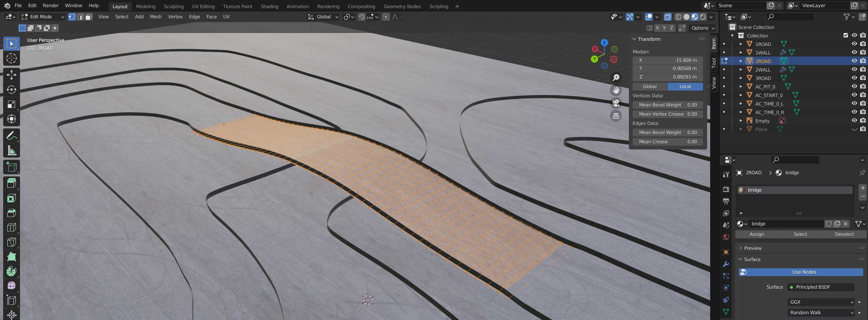Select the Transform tool

coord(12,119)
